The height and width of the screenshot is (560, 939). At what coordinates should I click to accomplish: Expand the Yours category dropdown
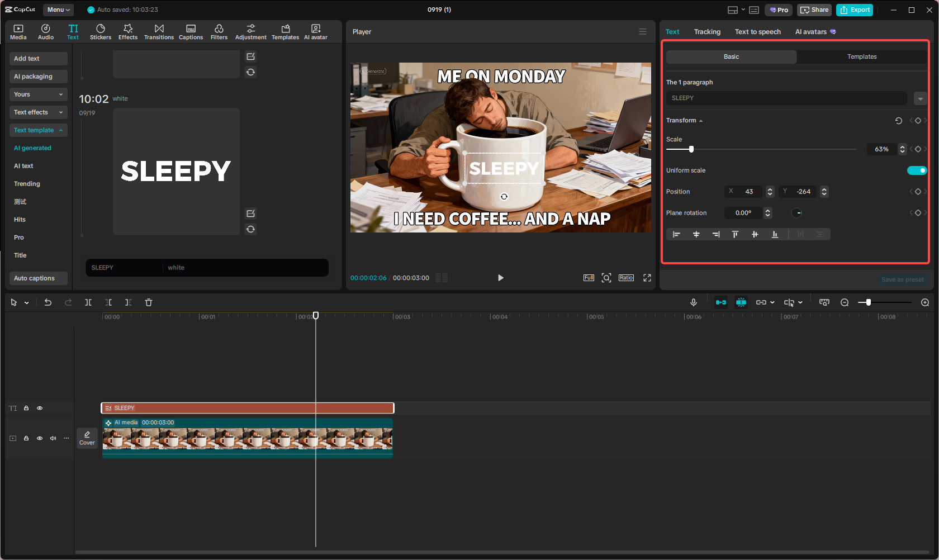(x=60, y=94)
